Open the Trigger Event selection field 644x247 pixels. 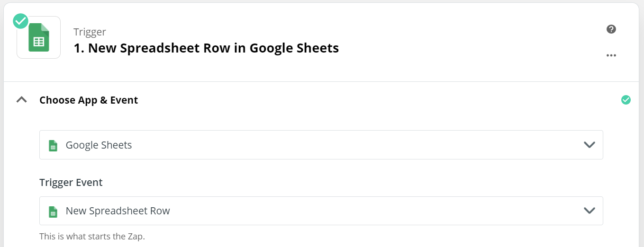pos(321,211)
